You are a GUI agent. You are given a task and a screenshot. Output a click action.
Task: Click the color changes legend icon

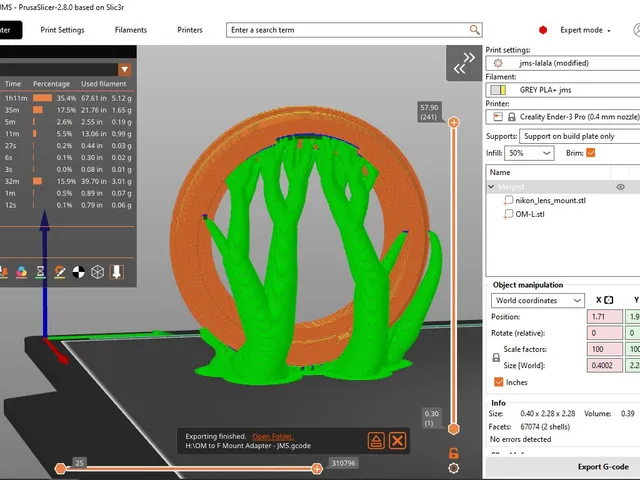click(21, 272)
